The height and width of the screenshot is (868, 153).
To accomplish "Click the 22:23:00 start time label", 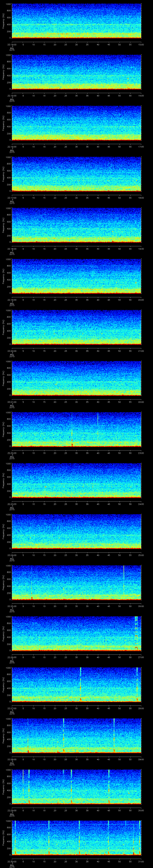I will (12, 504).
